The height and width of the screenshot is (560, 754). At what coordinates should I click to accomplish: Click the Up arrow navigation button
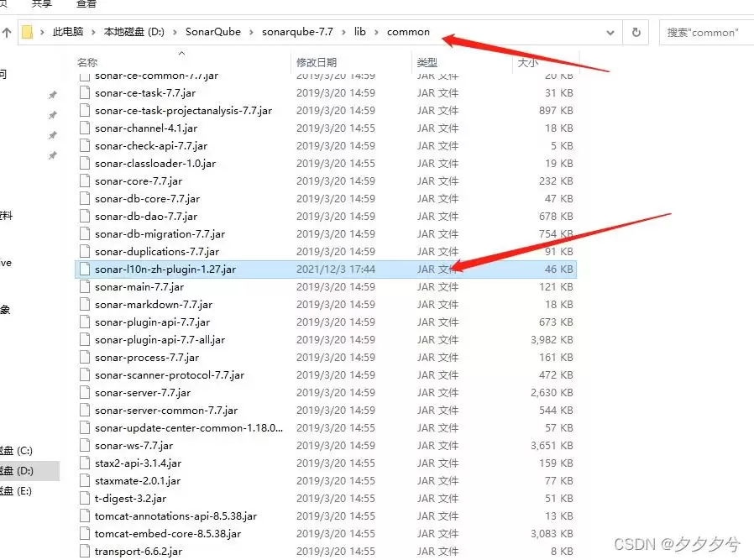click(x=7, y=33)
